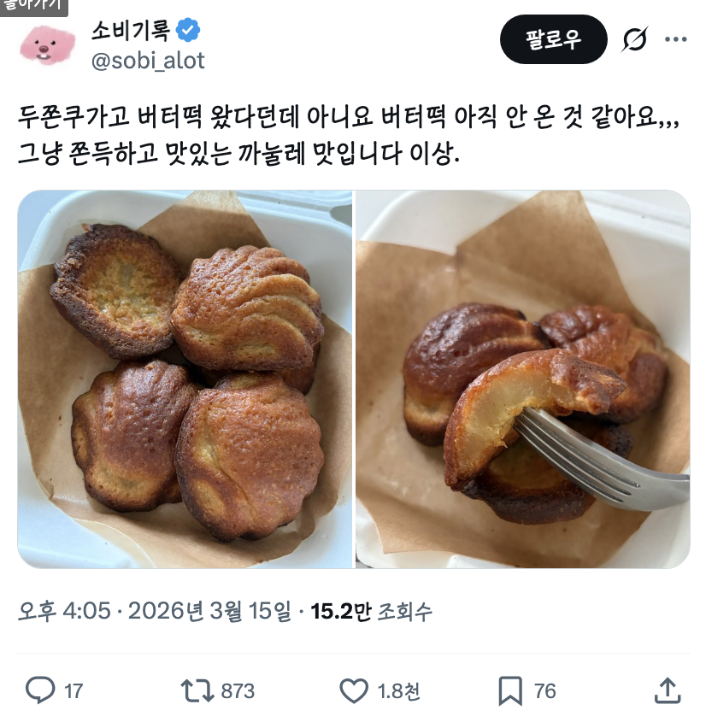
Task: Click the 1.8천 likes count
Action: point(399,691)
